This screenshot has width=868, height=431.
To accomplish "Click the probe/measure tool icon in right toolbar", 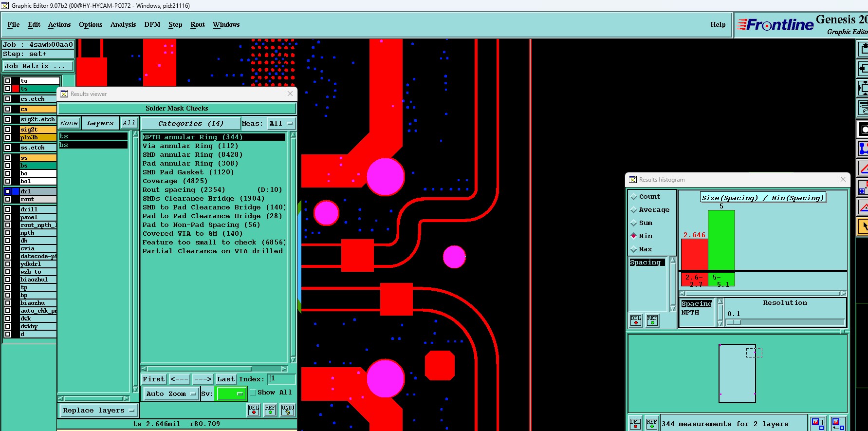I will pos(863,108).
